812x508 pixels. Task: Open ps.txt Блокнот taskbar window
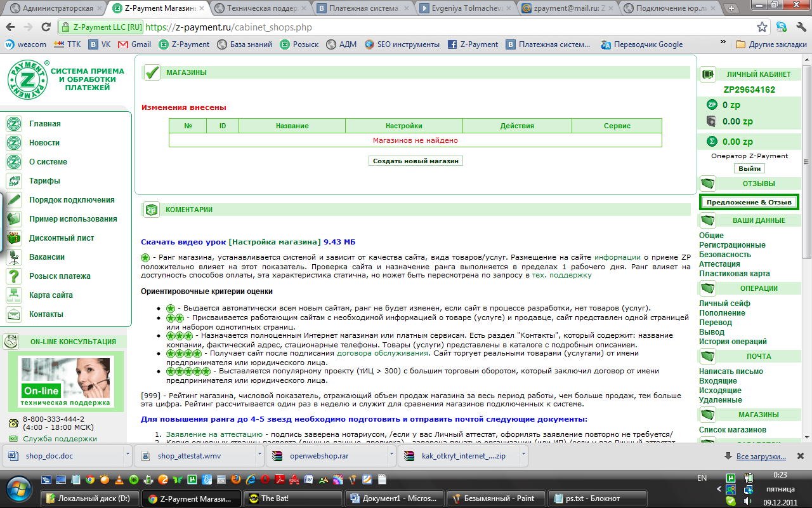(x=598, y=498)
